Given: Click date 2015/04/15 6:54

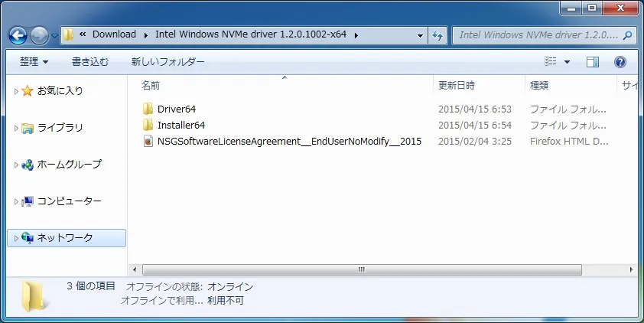Looking at the screenshot, I should (475, 125).
